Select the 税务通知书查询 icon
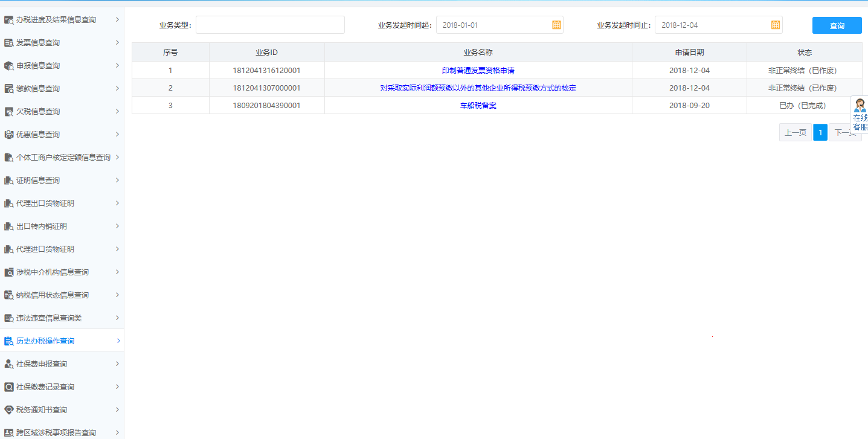Image resolution: width=868 pixels, height=439 pixels. [x=8, y=409]
